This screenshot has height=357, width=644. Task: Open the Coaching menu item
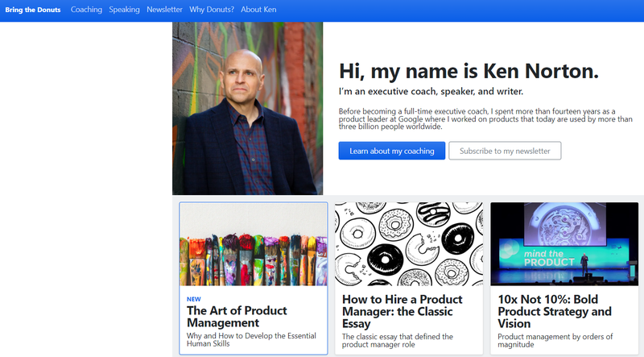coord(86,10)
